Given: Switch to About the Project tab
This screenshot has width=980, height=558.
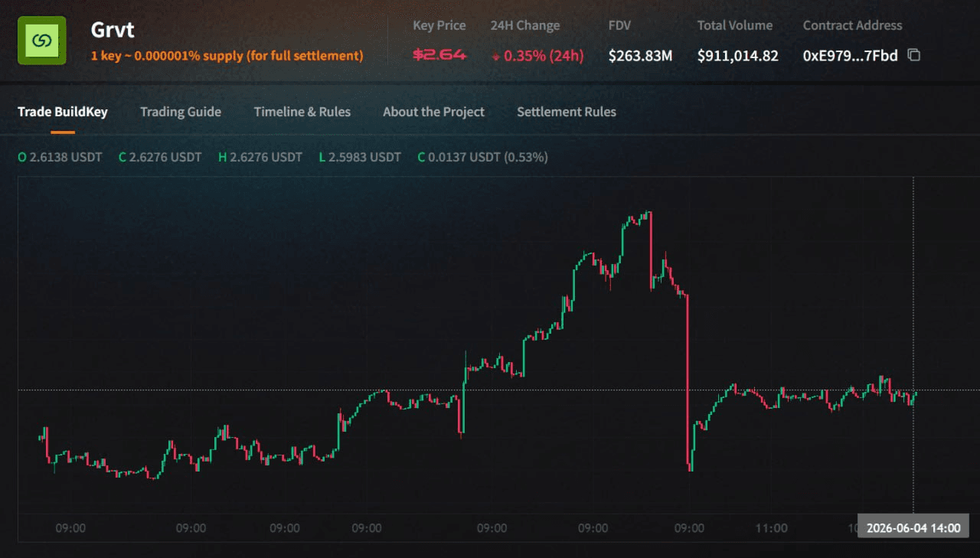Looking at the screenshot, I should pos(433,112).
